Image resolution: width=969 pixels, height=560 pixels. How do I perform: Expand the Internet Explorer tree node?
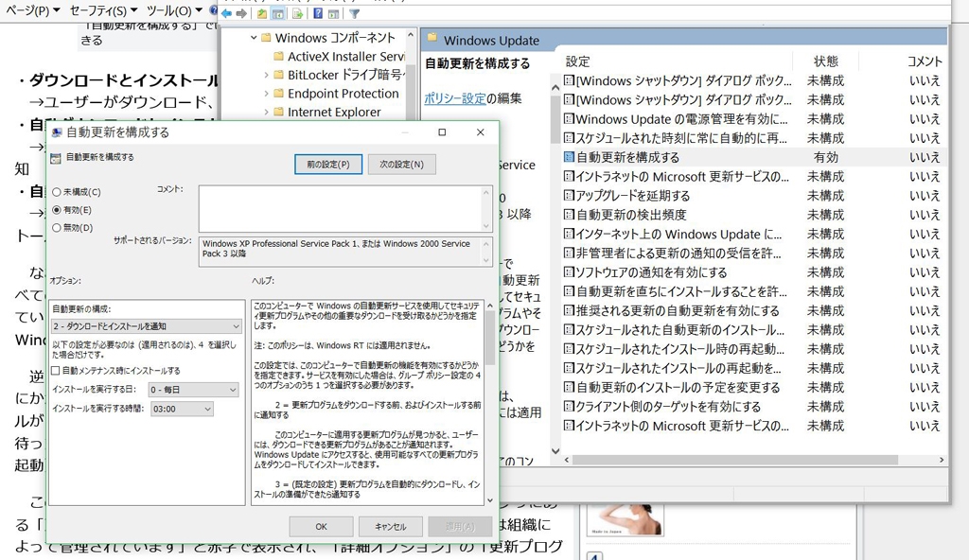266,112
